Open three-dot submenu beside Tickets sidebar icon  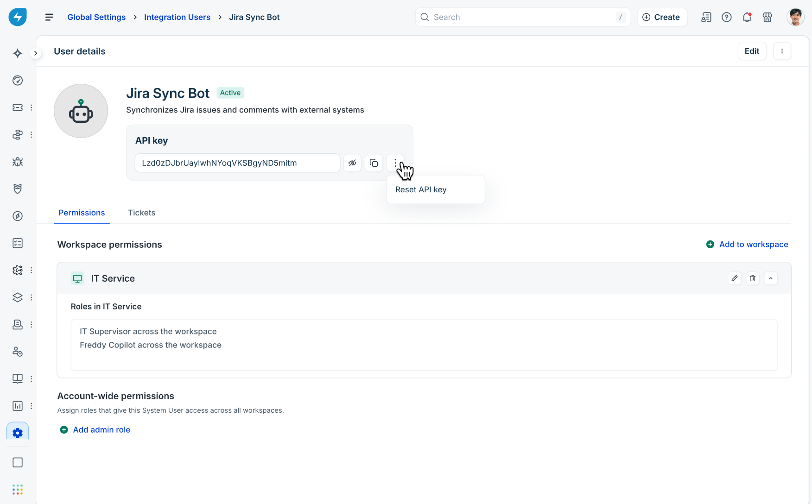pyautogui.click(x=31, y=107)
